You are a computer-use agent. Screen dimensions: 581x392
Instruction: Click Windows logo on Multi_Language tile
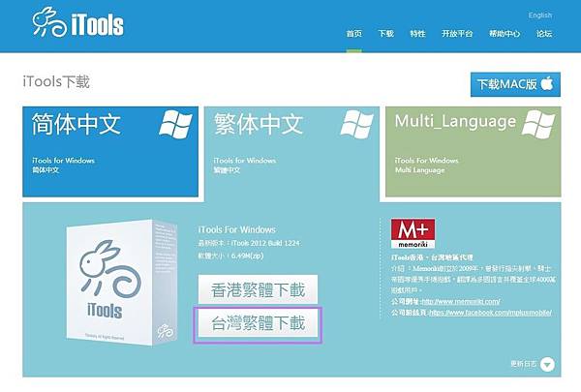(x=538, y=124)
